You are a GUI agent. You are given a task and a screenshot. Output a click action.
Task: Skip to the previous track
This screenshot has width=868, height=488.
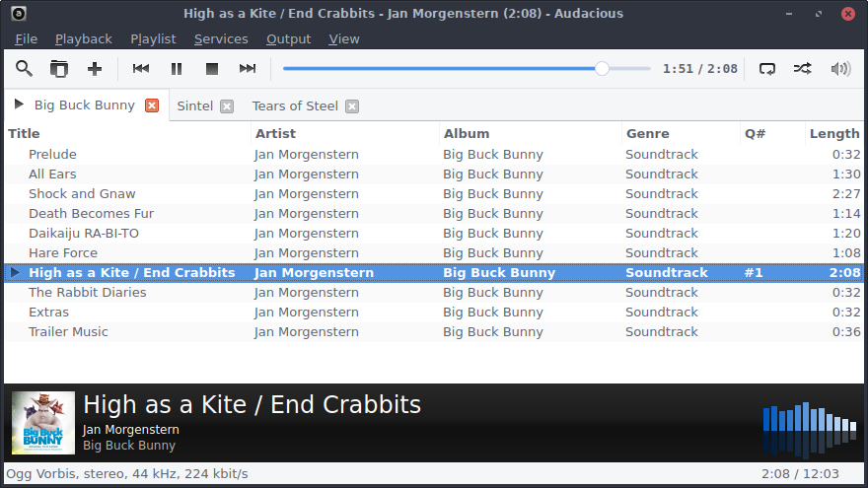(141, 69)
